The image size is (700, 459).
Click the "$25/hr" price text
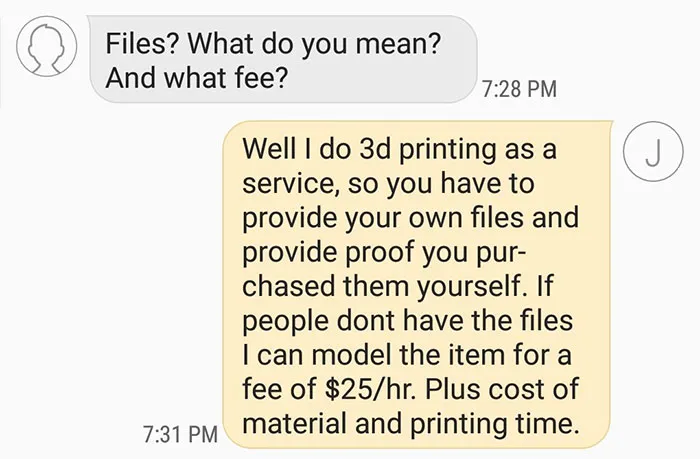(370, 389)
